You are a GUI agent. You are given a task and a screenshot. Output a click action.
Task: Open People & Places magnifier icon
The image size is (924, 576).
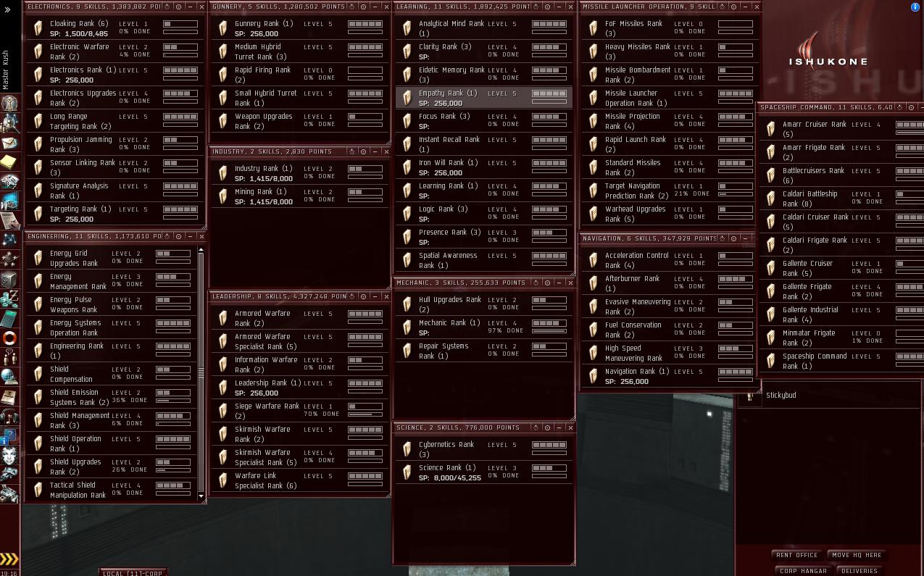9,122
